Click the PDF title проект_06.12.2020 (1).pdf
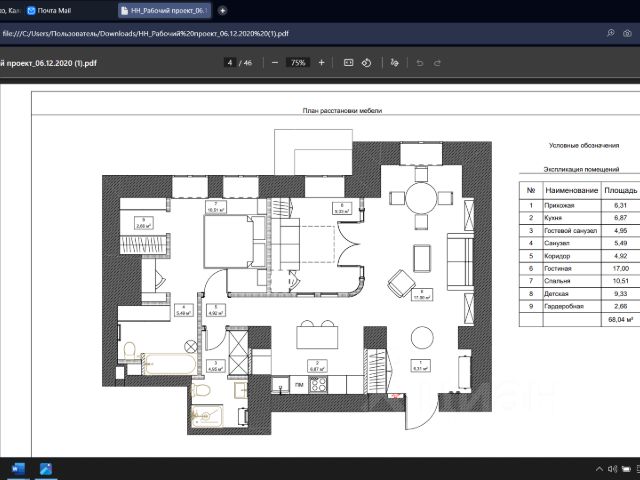This screenshot has width=640, height=480. coord(49,63)
